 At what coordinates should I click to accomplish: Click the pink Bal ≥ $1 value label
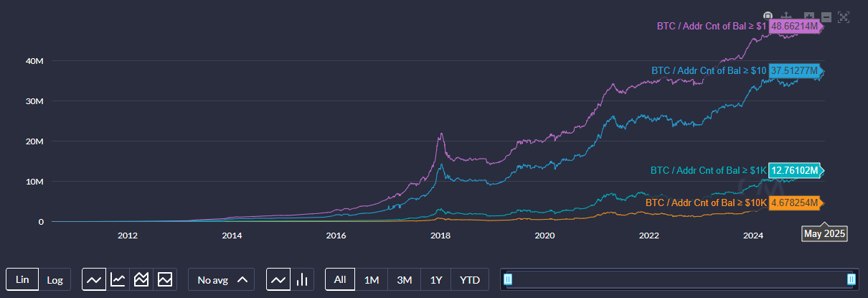point(794,26)
